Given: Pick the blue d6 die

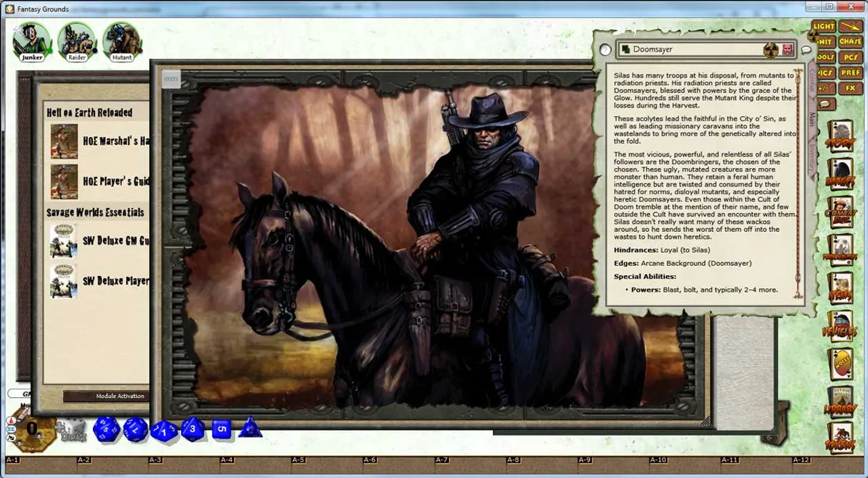Looking at the screenshot, I should (222, 429).
